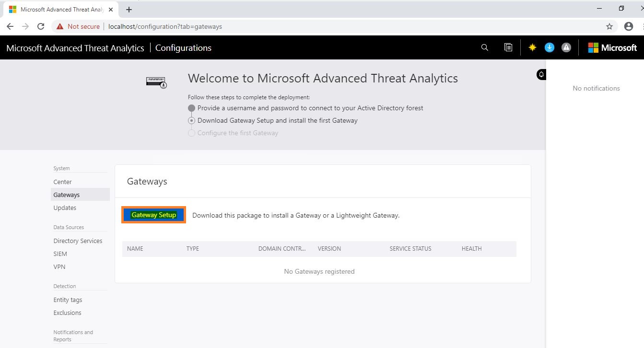Click Download Gateway Setup step text
Screen dimensions: 644x348
point(278,121)
